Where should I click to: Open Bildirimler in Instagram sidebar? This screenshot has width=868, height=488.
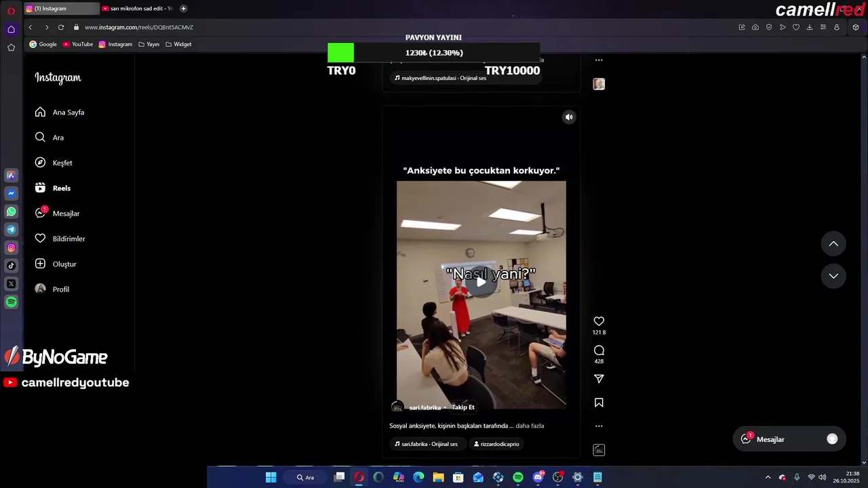(60, 239)
